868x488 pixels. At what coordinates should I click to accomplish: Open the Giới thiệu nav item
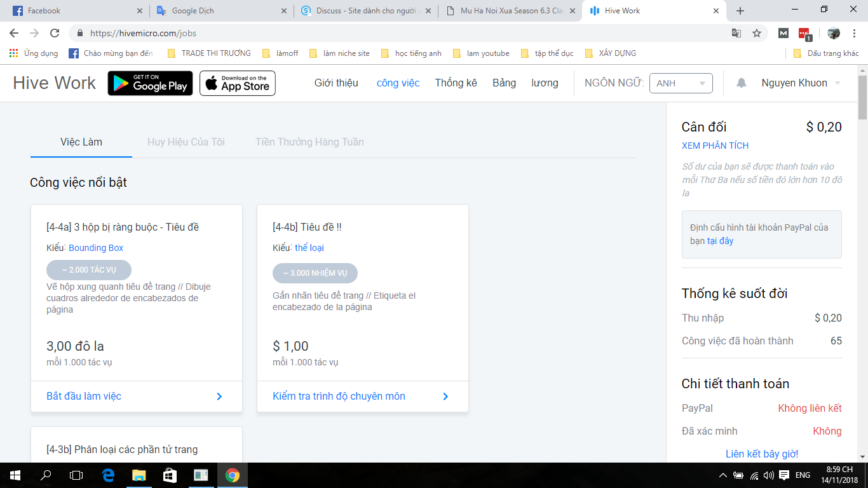(336, 83)
